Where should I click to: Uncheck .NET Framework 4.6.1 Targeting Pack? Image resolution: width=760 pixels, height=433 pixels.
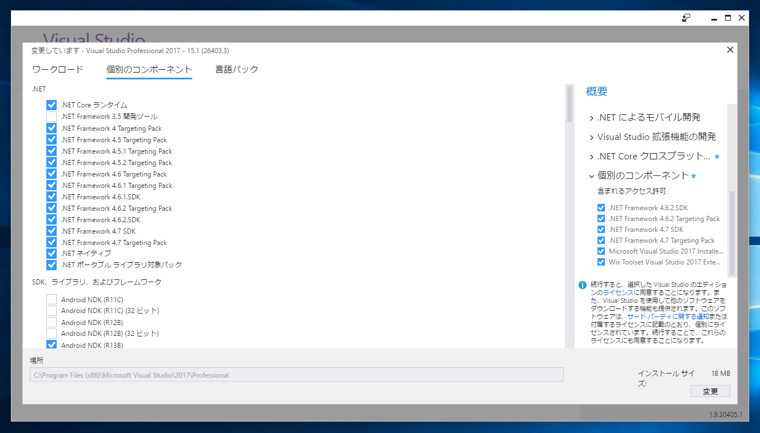point(51,185)
